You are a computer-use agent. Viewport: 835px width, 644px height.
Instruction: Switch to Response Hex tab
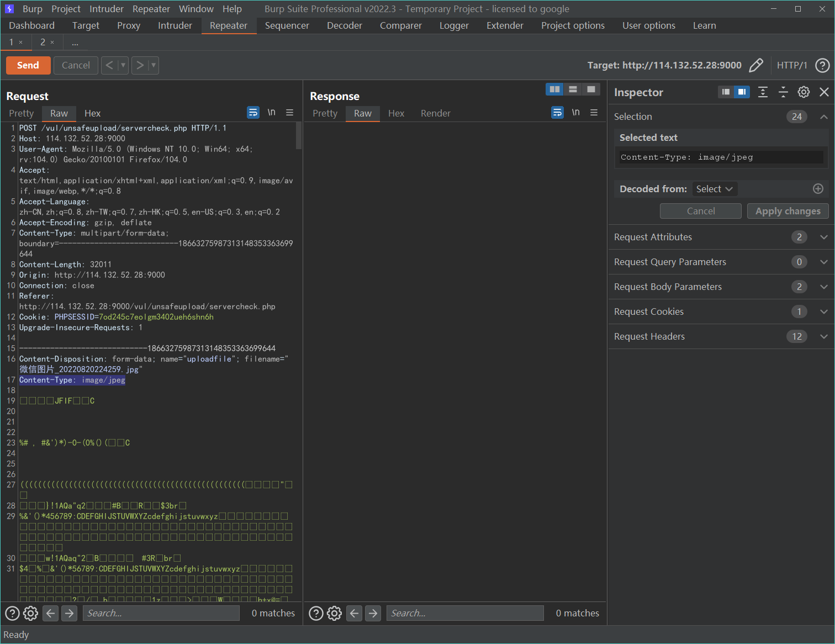pyautogui.click(x=396, y=113)
